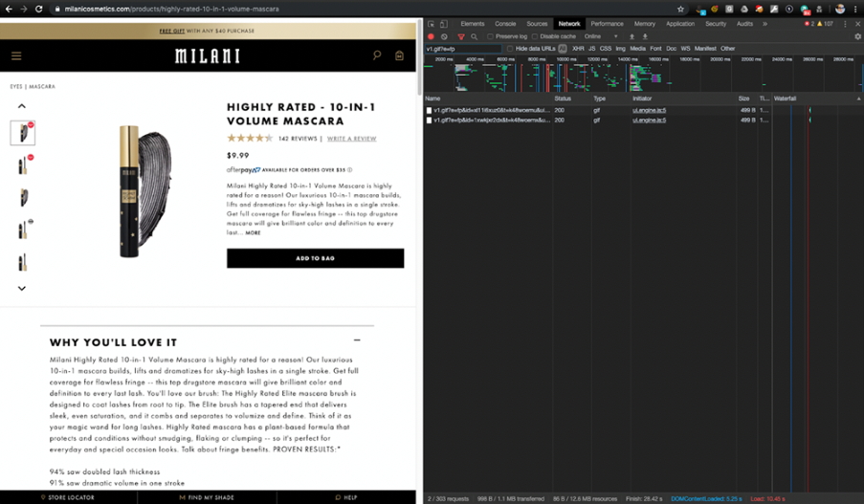Screen dimensions: 864x504
Task: Export HAR file with download arrow
Action: pos(645,36)
